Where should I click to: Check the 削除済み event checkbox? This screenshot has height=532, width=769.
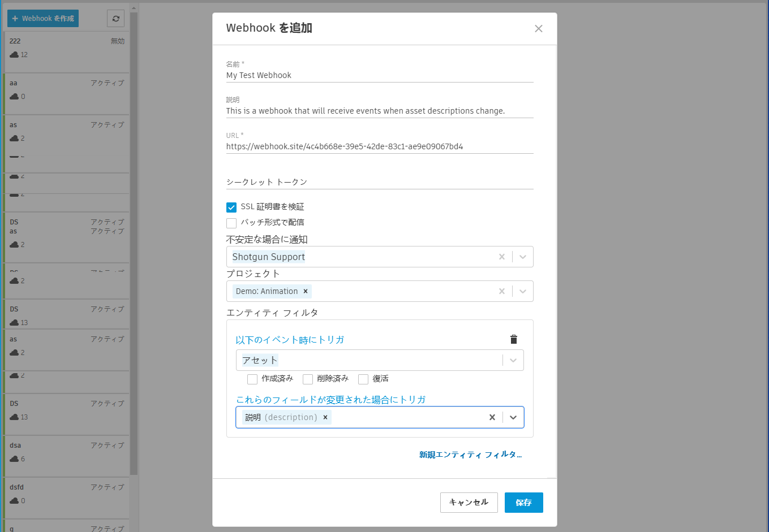pyautogui.click(x=308, y=379)
